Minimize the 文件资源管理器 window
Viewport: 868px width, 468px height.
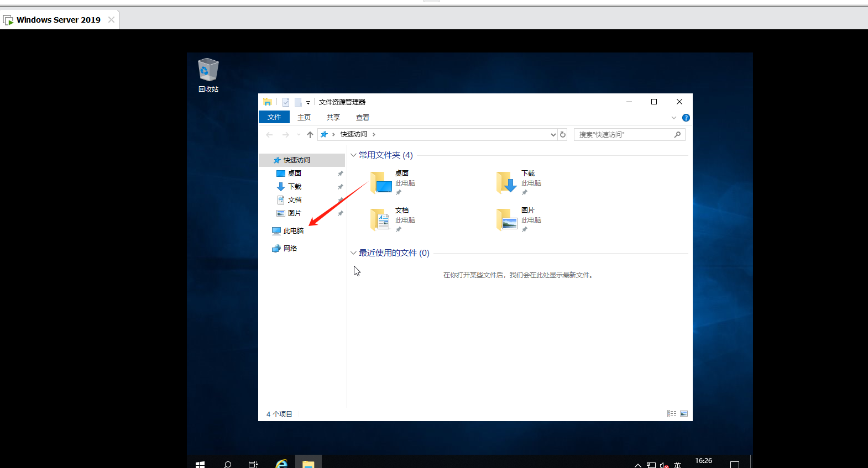(629, 102)
